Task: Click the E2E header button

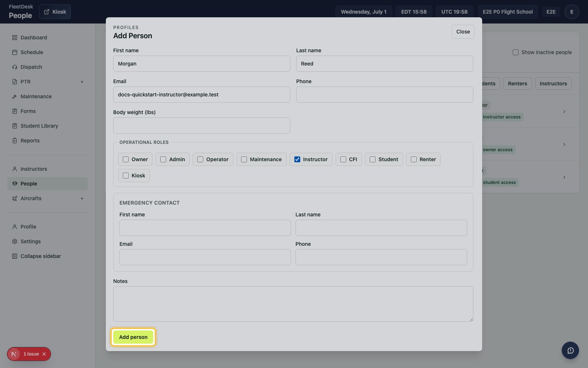Action: click(x=551, y=12)
